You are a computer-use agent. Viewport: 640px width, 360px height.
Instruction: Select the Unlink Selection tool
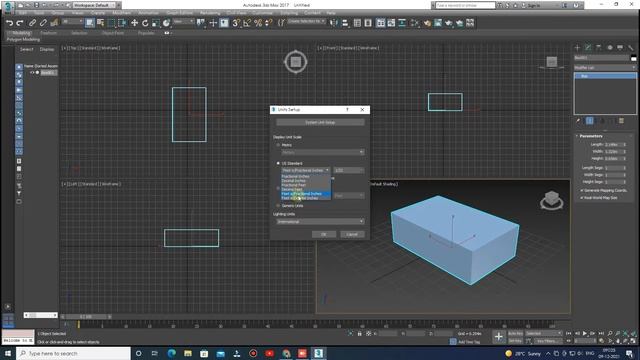click(x=43, y=23)
